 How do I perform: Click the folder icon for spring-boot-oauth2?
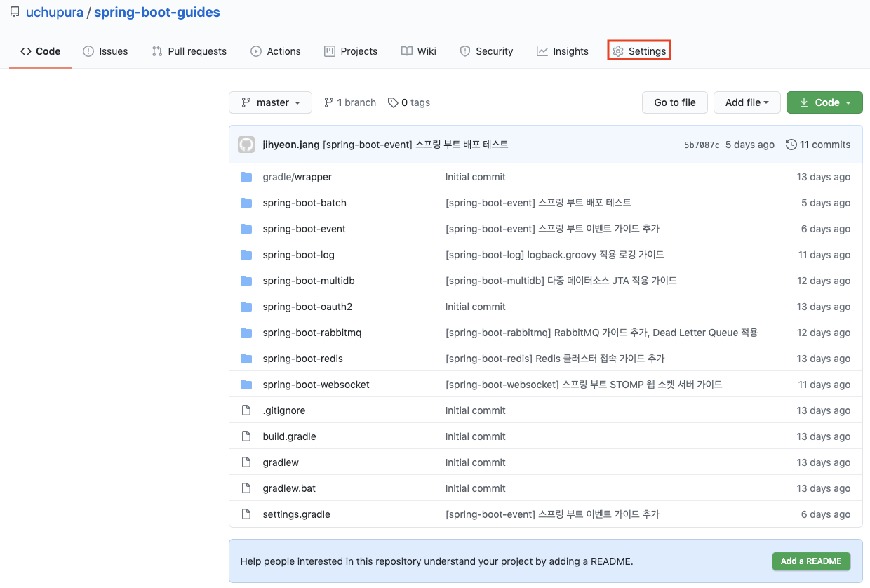click(246, 307)
